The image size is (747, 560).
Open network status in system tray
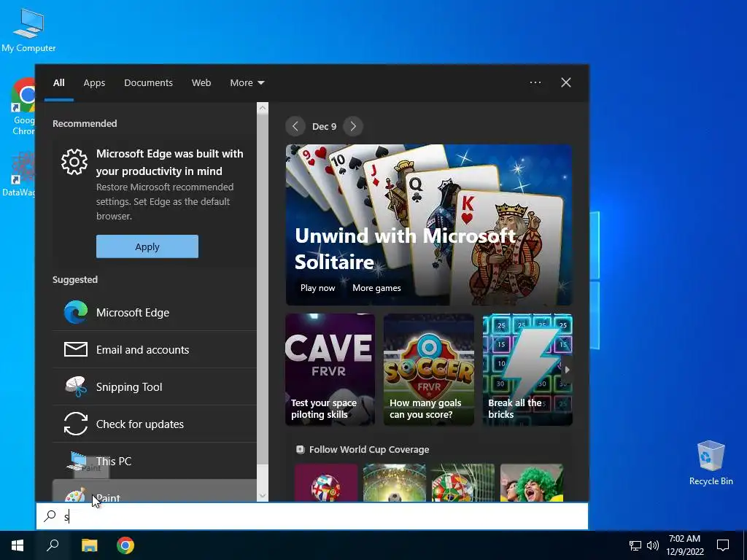click(x=635, y=545)
